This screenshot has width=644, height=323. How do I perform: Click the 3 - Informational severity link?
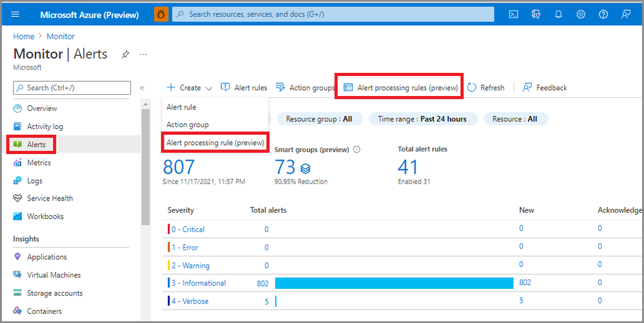pos(199,283)
